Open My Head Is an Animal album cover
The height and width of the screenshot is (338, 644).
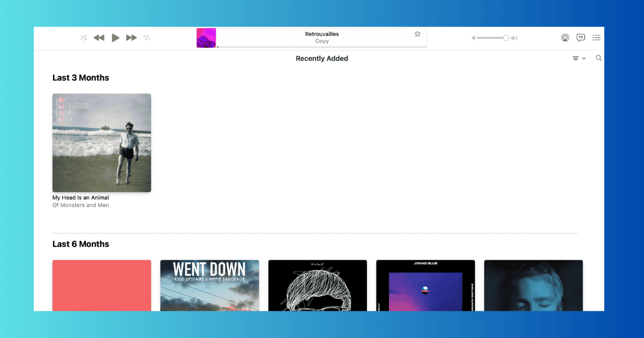click(101, 143)
